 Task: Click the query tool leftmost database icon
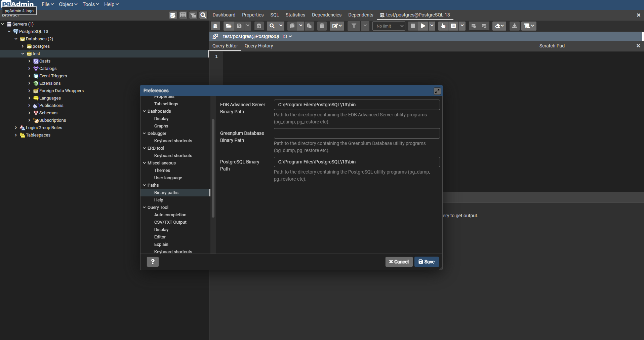(x=215, y=26)
